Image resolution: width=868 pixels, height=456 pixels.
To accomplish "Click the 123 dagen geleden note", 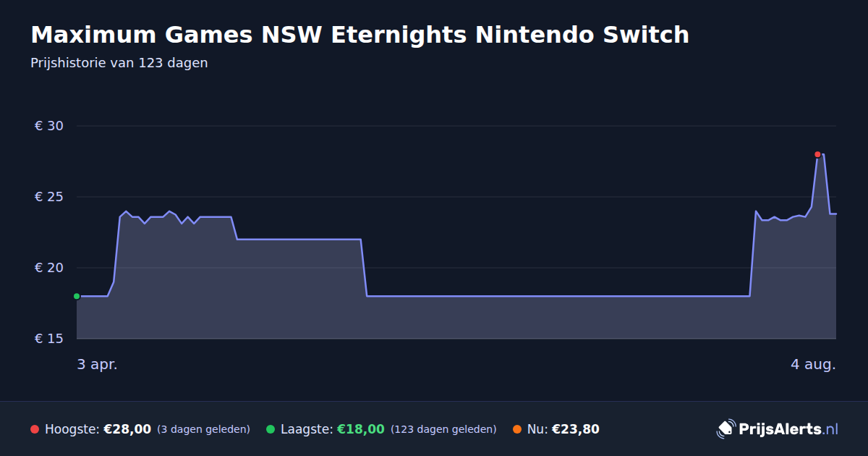I will tap(443, 429).
